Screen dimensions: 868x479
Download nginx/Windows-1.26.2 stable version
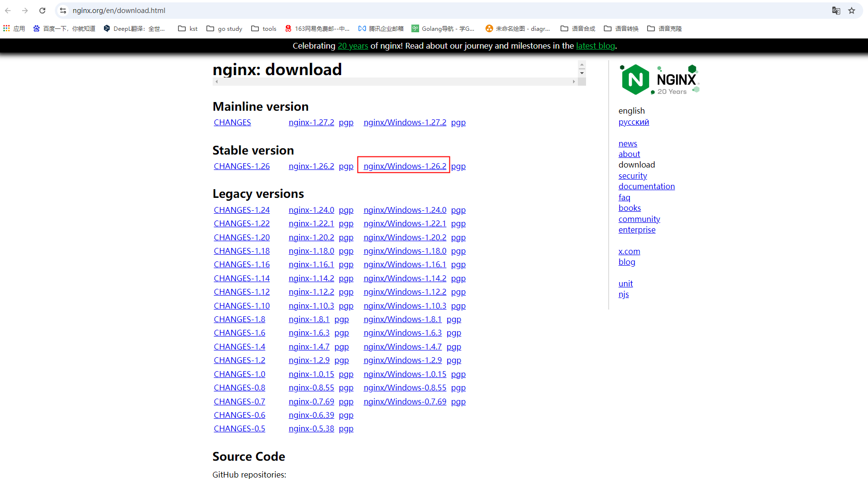point(405,166)
